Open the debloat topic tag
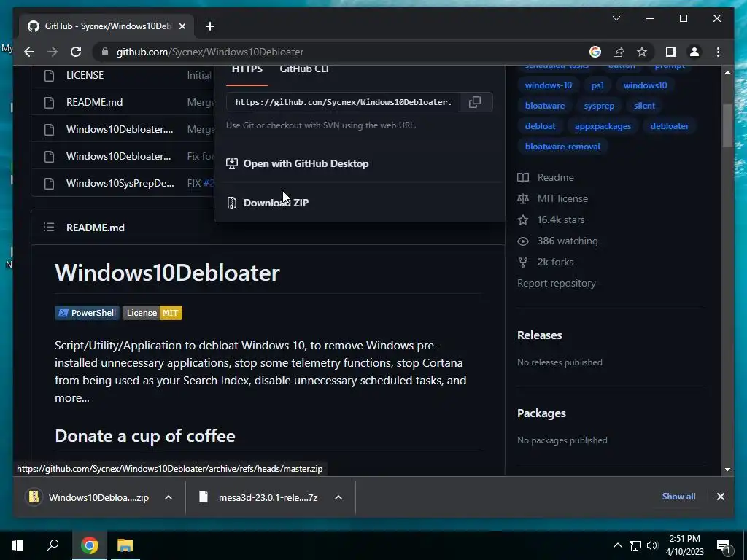This screenshot has width=747, height=560. pyautogui.click(x=541, y=126)
